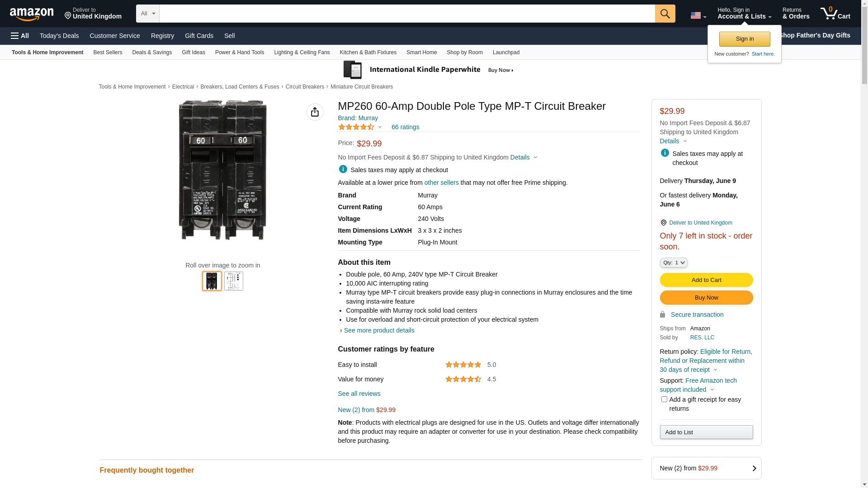The height and width of the screenshot is (488, 868).
Task: Select the second product thumbnail diagram
Action: coord(233,281)
